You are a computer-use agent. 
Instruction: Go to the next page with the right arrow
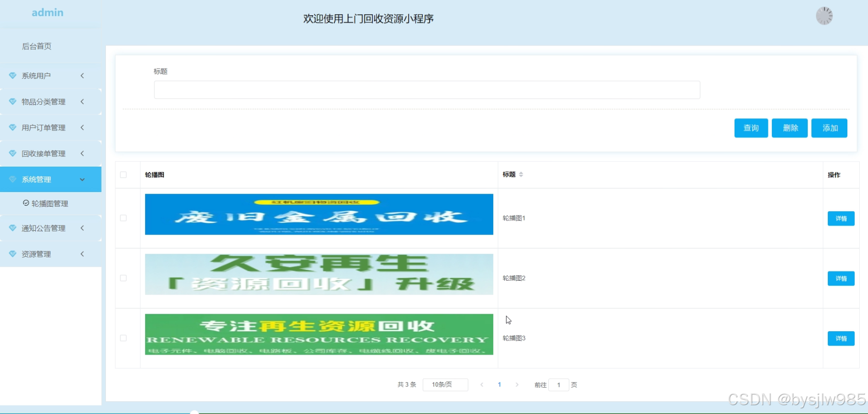[517, 385]
